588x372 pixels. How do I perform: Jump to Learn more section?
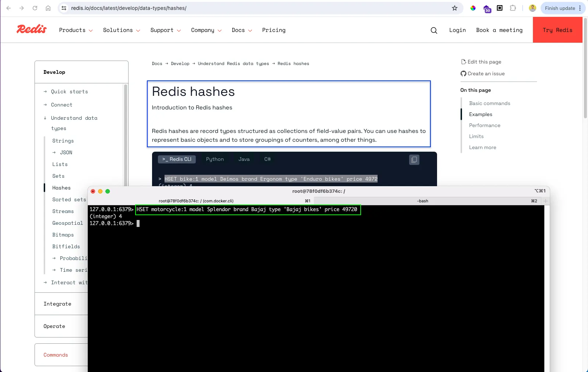[x=482, y=147]
